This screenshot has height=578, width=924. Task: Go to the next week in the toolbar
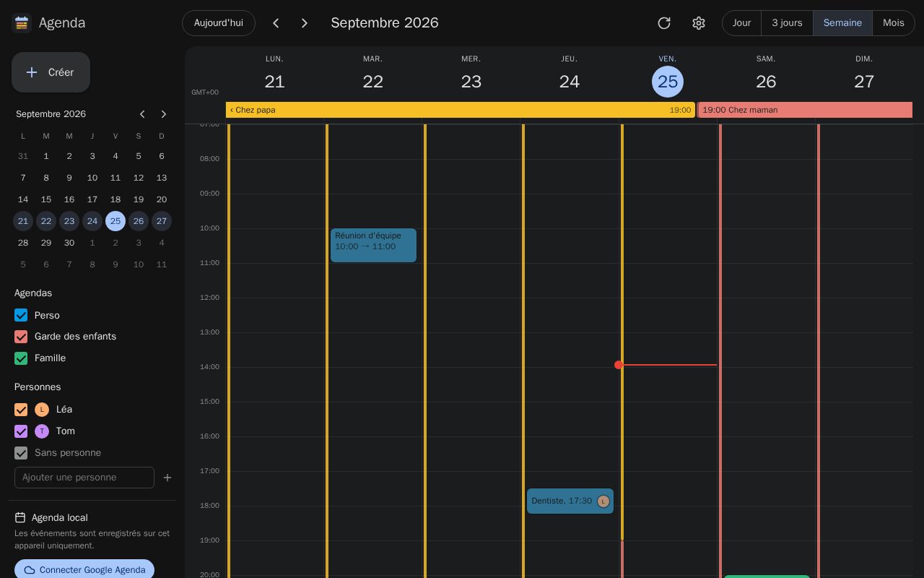(305, 23)
